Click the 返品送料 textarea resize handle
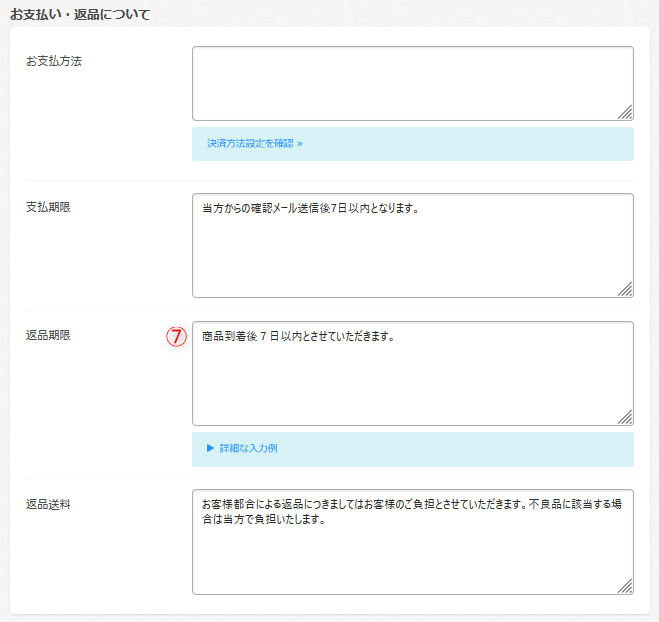Screen dimensions: 659x622 (x=625, y=586)
